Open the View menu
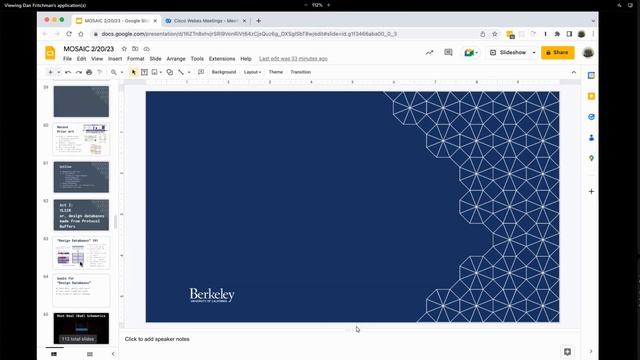 97,59
